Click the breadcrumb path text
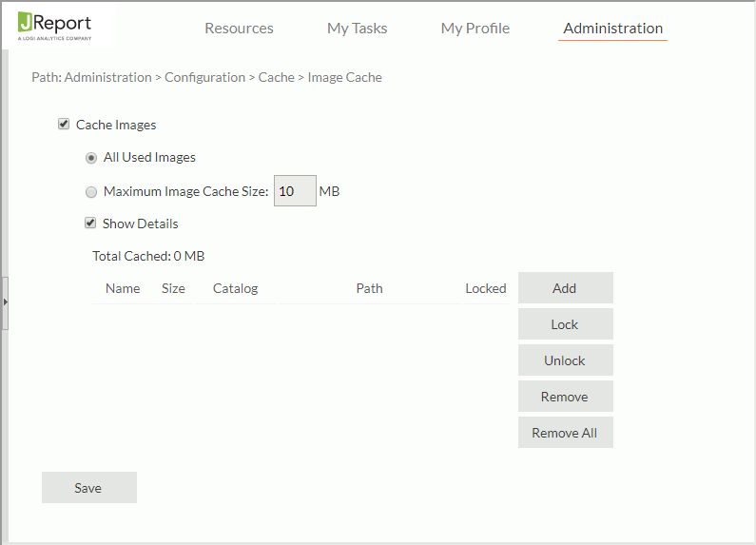756x545 pixels. (x=207, y=78)
